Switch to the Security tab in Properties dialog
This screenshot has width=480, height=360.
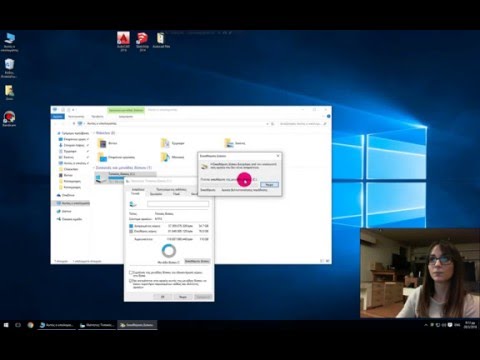pos(138,189)
